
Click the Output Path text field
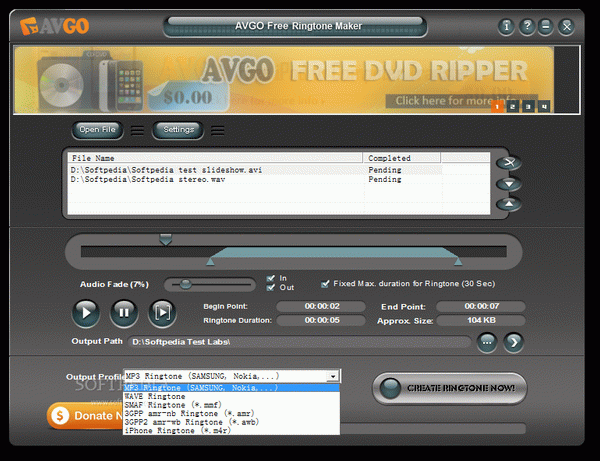[299, 342]
